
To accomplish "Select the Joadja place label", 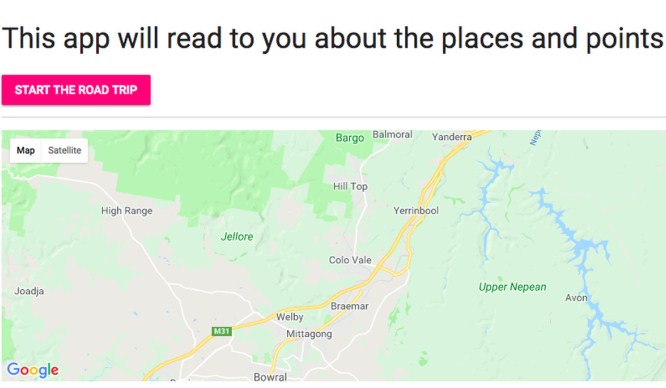I will [29, 291].
